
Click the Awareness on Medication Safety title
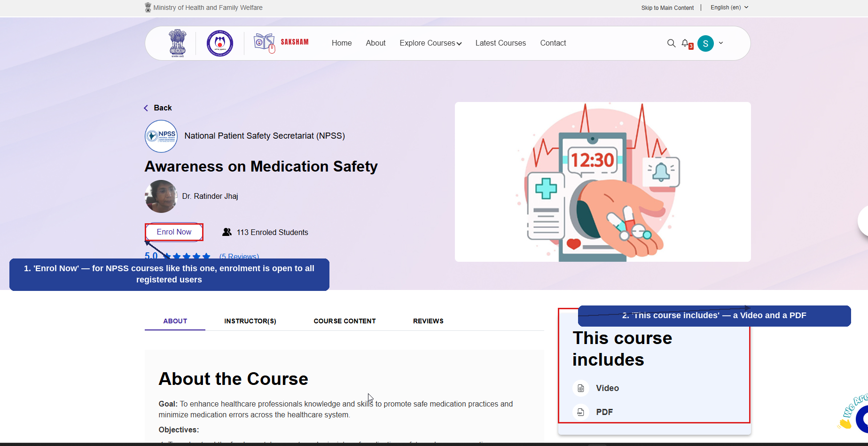point(261,166)
